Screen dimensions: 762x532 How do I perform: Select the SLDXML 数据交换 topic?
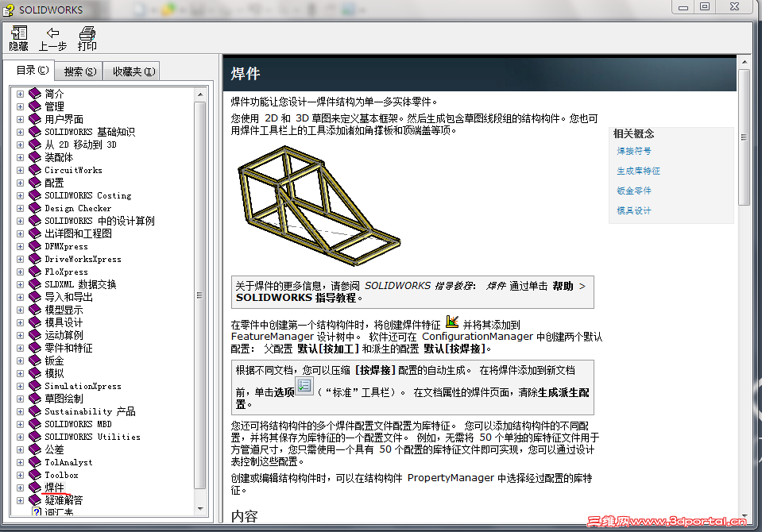81,285
